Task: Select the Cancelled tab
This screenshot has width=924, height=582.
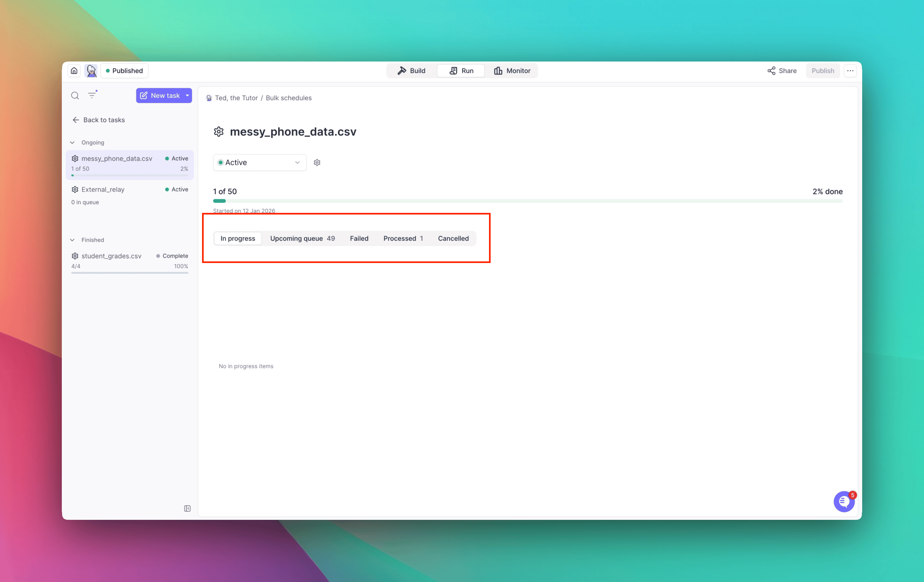Action: (x=453, y=238)
